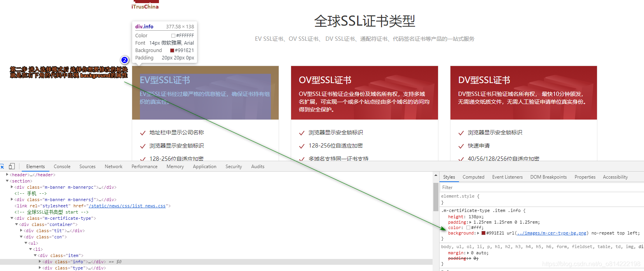Screen dimensions: 644x271
Task: Collapse the m-certificate-type div node
Action: [12, 218]
